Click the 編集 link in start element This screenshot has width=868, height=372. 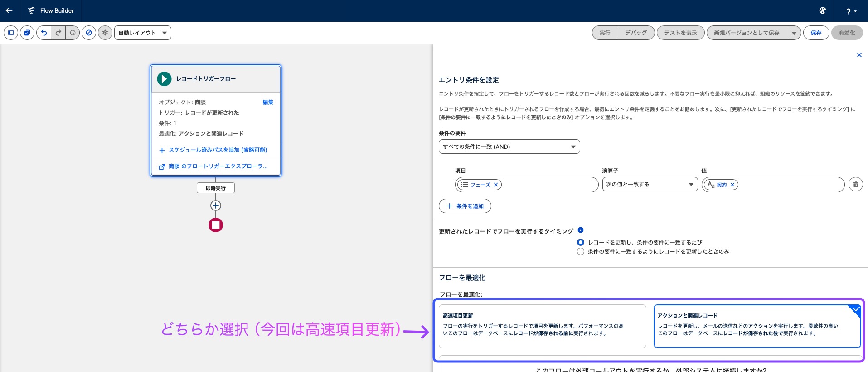tap(268, 102)
